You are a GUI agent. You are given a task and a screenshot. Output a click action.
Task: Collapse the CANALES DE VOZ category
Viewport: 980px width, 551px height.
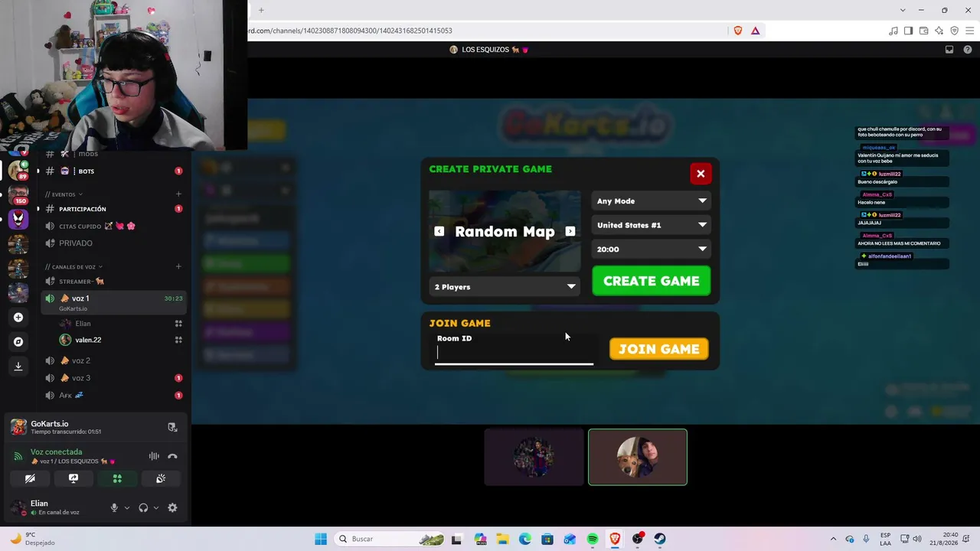coord(74,267)
